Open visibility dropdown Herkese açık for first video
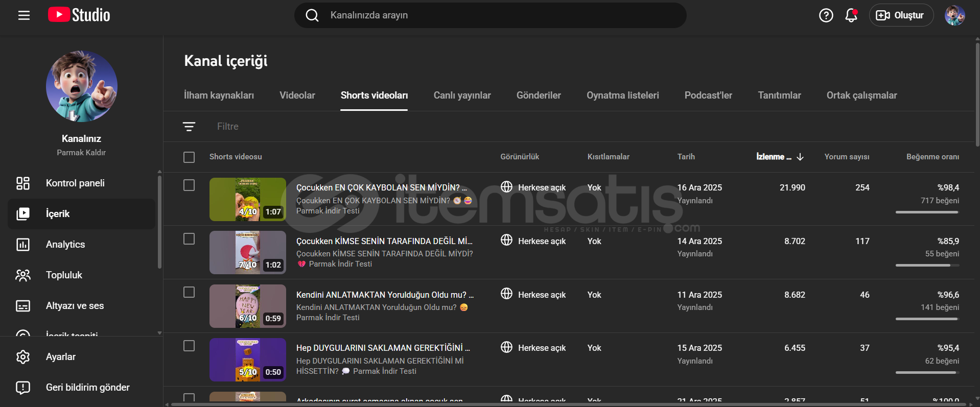The height and width of the screenshot is (407, 980). pyautogui.click(x=533, y=187)
